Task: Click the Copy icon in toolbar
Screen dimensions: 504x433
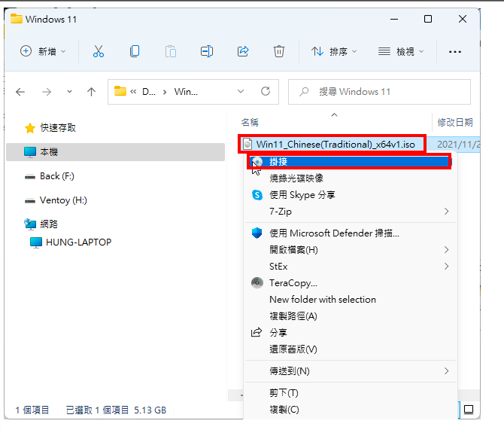Action: 135,51
